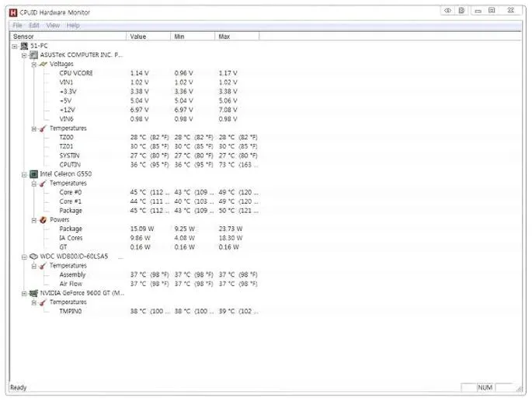Click the 1.14 V CPU VCORE value

(140, 73)
